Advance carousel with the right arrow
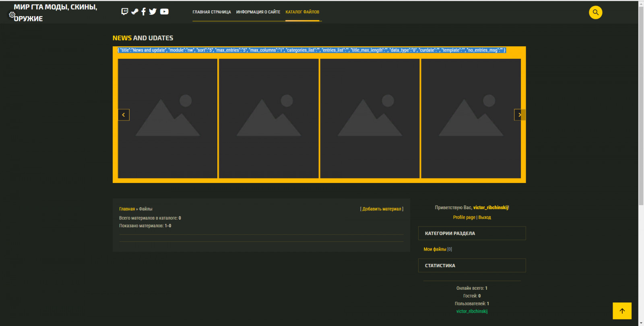The width and height of the screenshot is (644, 326). pyautogui.click(x=520, y=115)
